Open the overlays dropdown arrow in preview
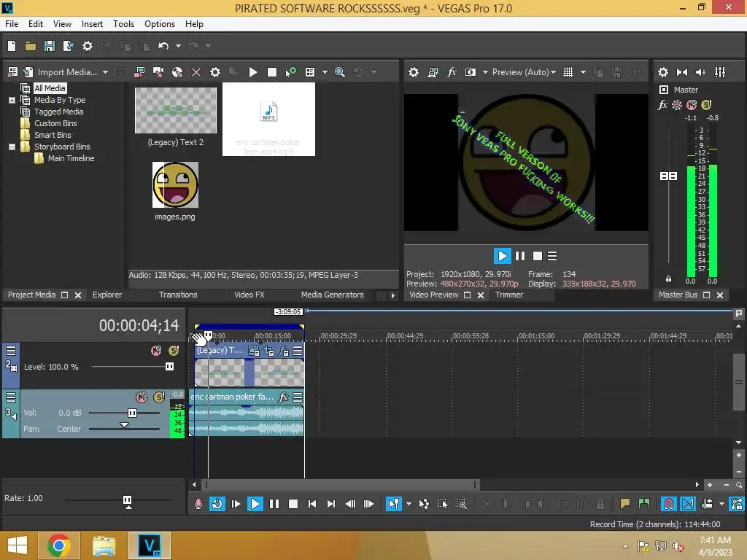 tap(583, 72)
